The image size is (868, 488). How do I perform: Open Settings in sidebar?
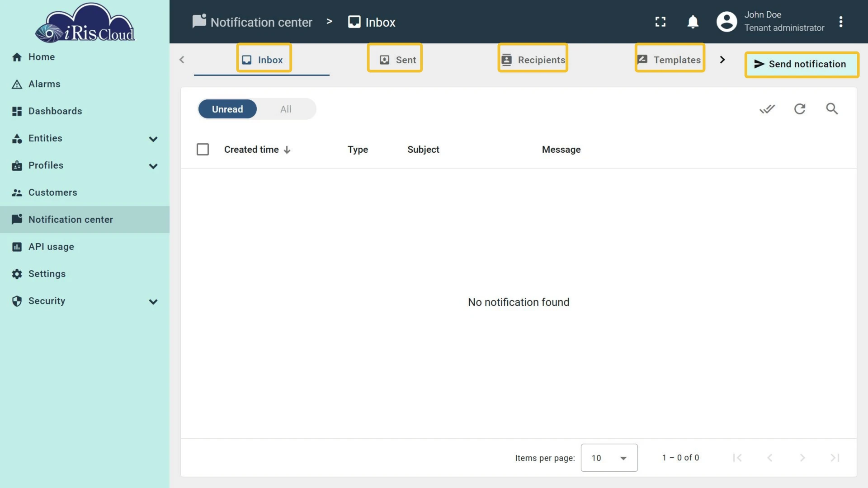[x=85, y=274]
